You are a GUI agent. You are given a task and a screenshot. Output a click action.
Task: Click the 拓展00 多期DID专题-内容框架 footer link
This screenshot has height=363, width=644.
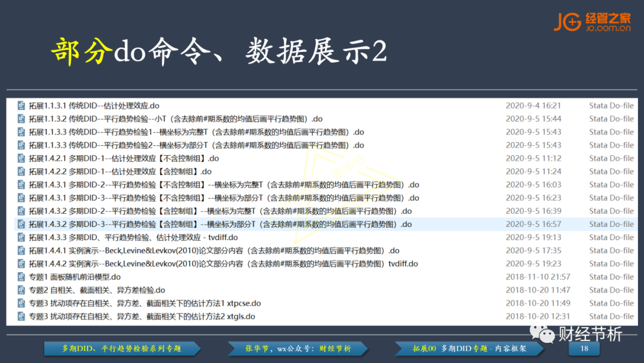pos(469,349)
